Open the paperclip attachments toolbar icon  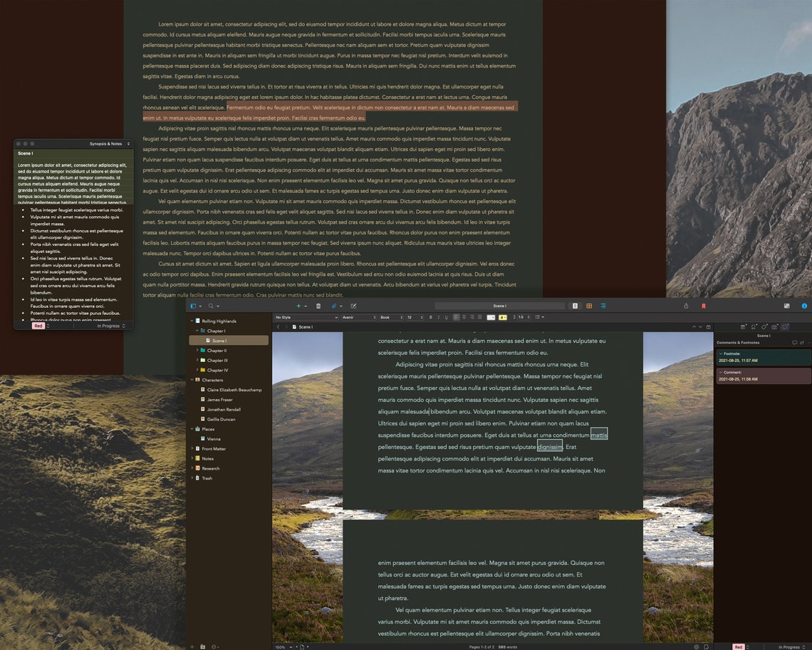click(x=335, y=306)
